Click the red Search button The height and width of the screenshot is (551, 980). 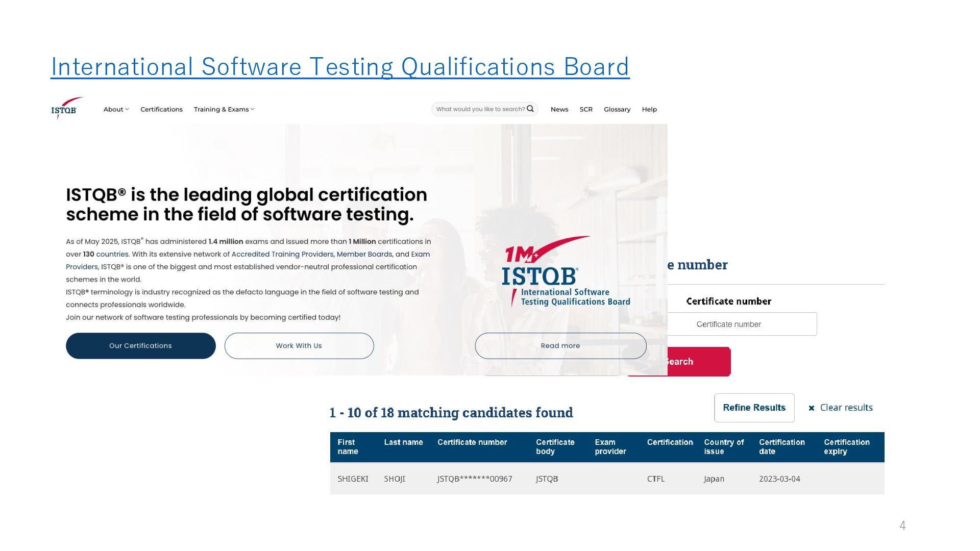coord(699,362)
